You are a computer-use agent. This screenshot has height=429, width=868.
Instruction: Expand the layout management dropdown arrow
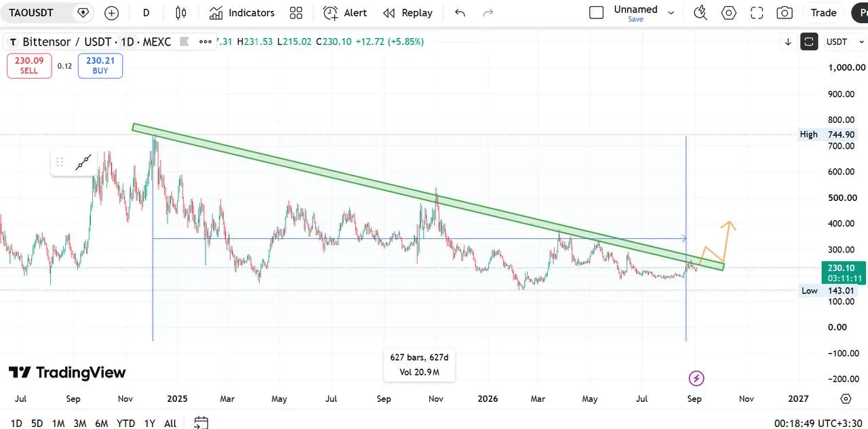[671, 13]
